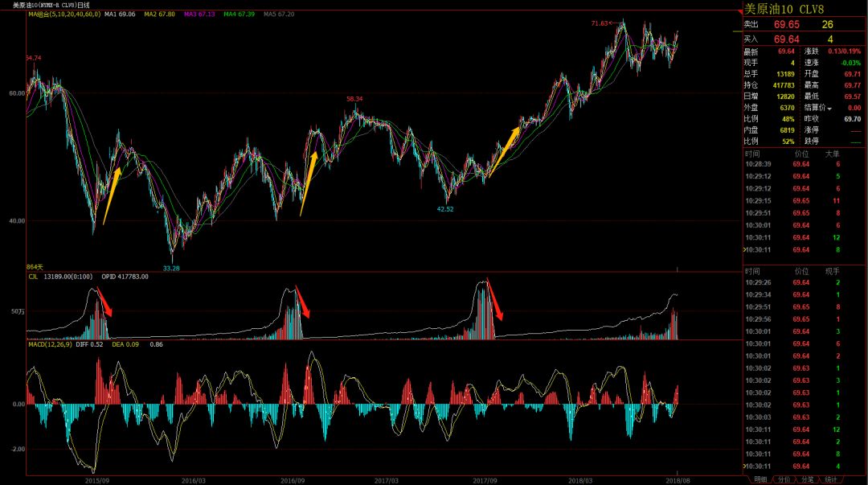868x485 pixels.
Task: Click the 涨跌 value 0.13/0.19%
Action: click(844, 51)
